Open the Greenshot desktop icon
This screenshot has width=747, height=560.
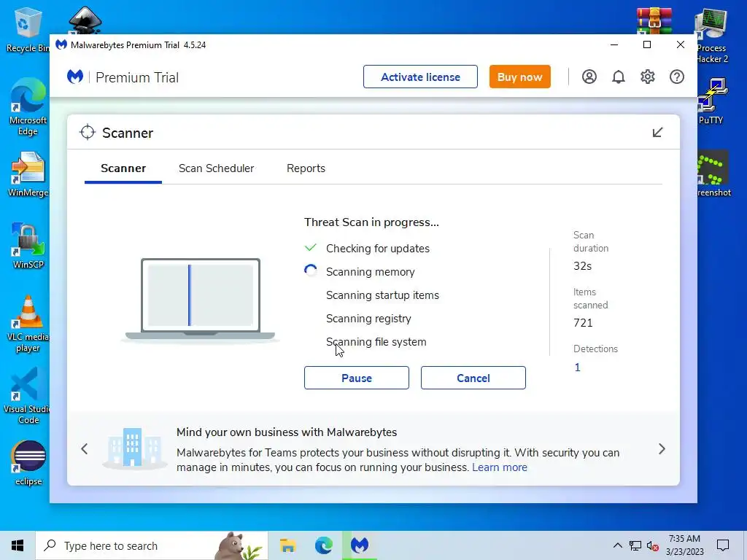(713, 174)
